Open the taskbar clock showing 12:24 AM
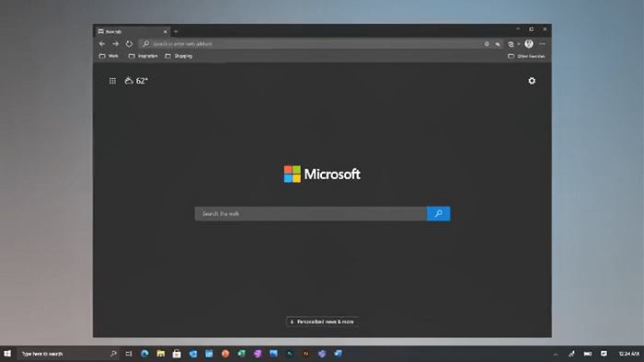Image resolution: width=644 pixels, height=362 pixels. (628, 354)
